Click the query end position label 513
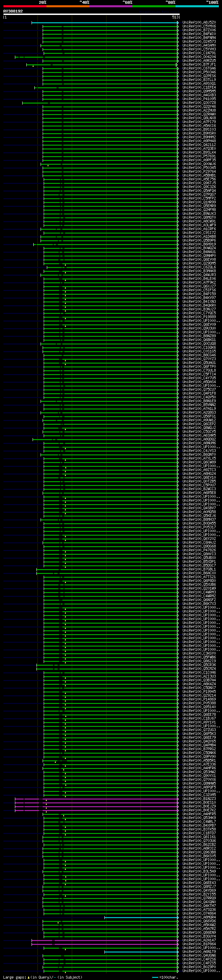 (175, 17)
